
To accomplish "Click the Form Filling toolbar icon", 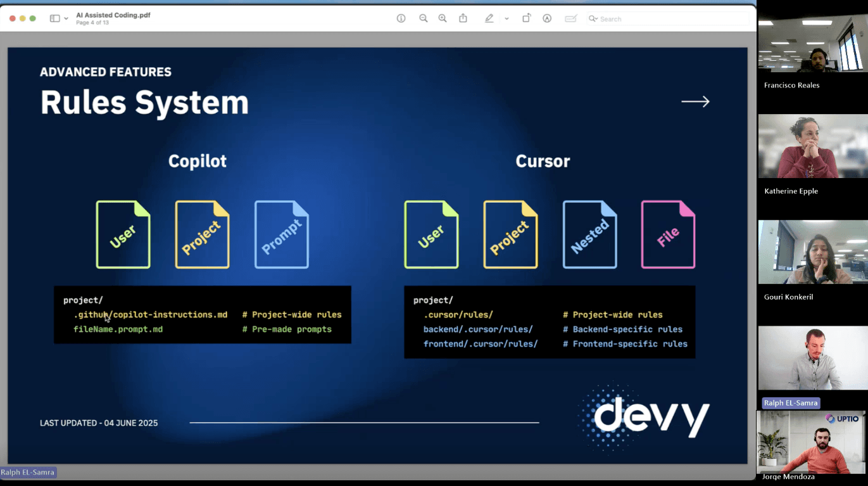I will [570, 18].
